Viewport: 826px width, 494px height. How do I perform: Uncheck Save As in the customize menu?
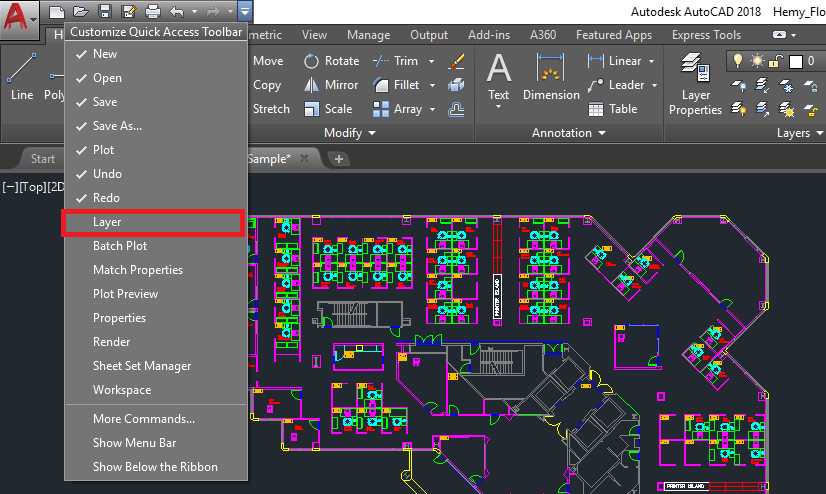point(117,126)
